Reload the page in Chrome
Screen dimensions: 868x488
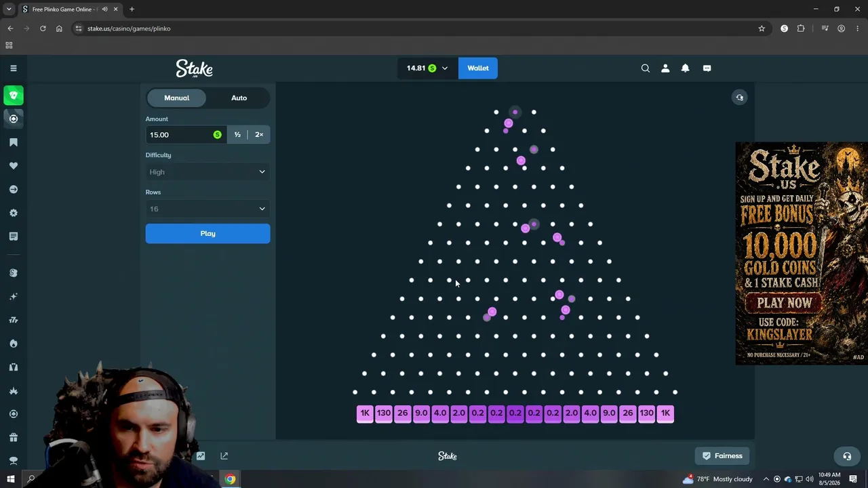pyautogui.click(x=43, y=28)
